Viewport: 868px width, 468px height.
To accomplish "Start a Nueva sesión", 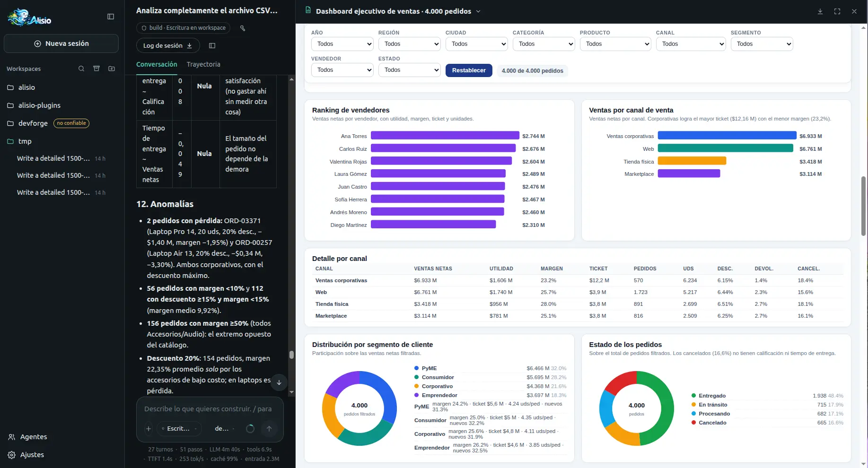I will tap(61, 43).
